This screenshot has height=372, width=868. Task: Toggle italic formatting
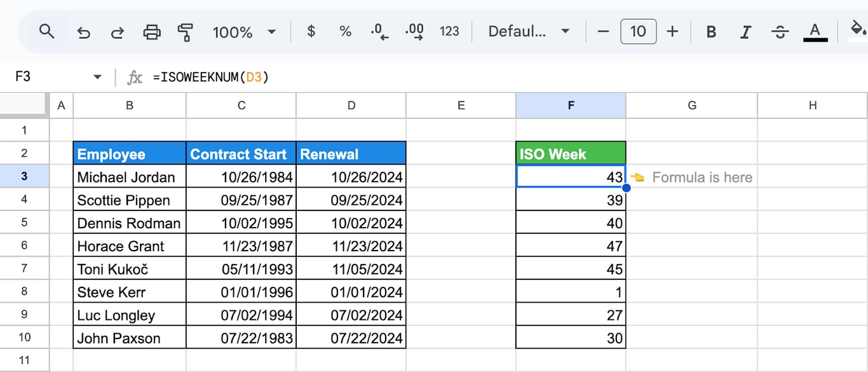(x=746, y=32)
